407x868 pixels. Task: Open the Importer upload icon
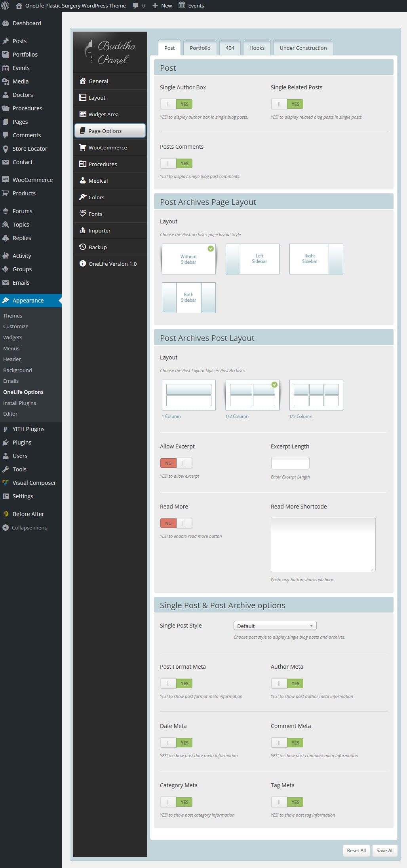coord(82,230)
